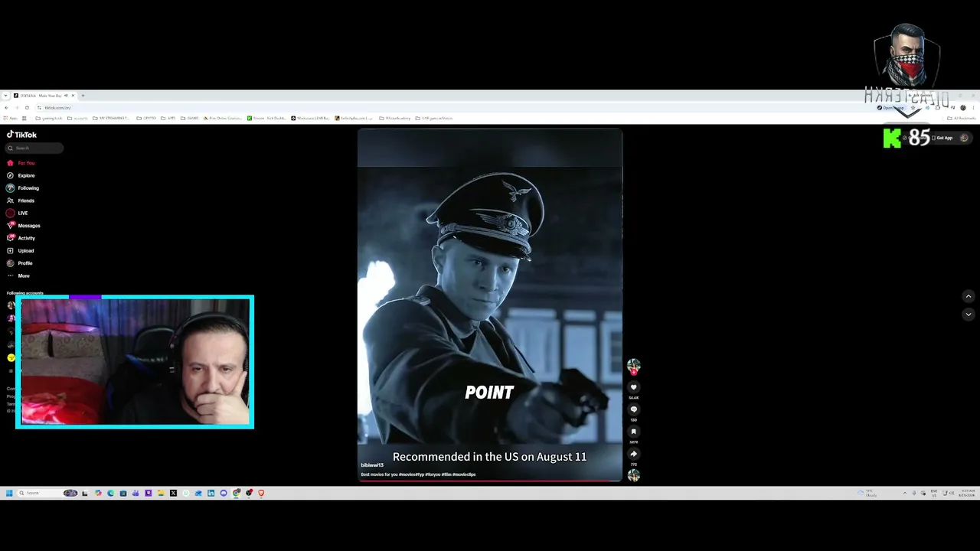This screenshot has height=551, width=980.
Task: Pause the playing TikTok video
Action: click(490, 305)
